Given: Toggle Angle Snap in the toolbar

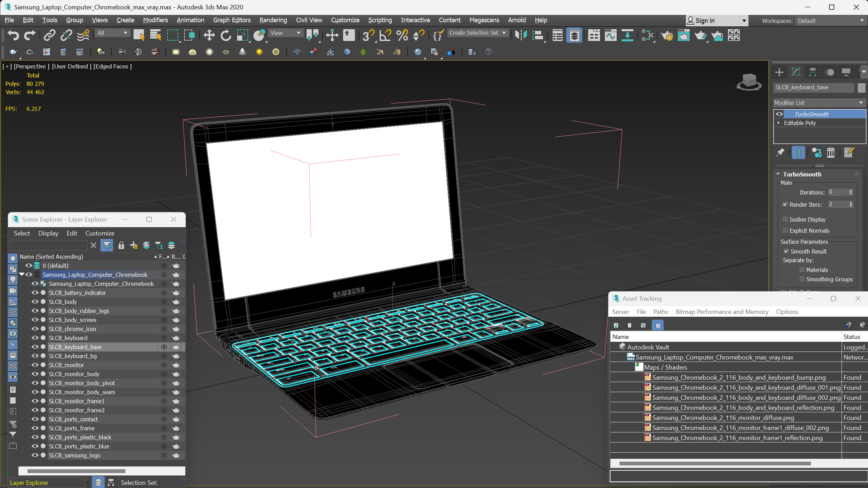Looking at the screenshot, I should [385, 35].
